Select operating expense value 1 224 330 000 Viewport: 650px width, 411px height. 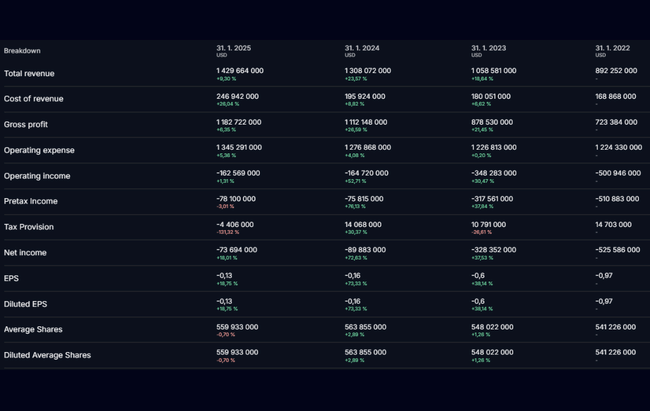point(618,147)
